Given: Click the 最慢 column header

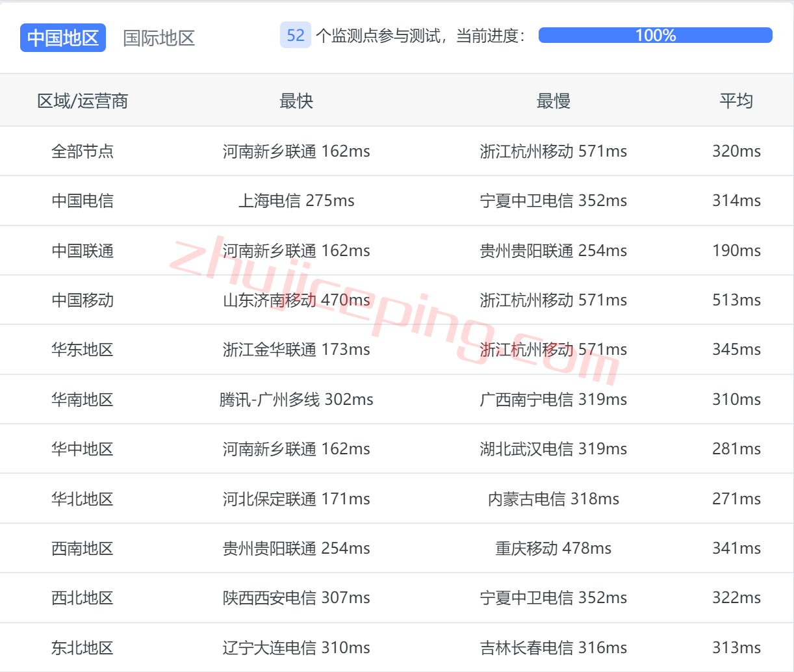Looking at the screenshot, I should 554,101.
